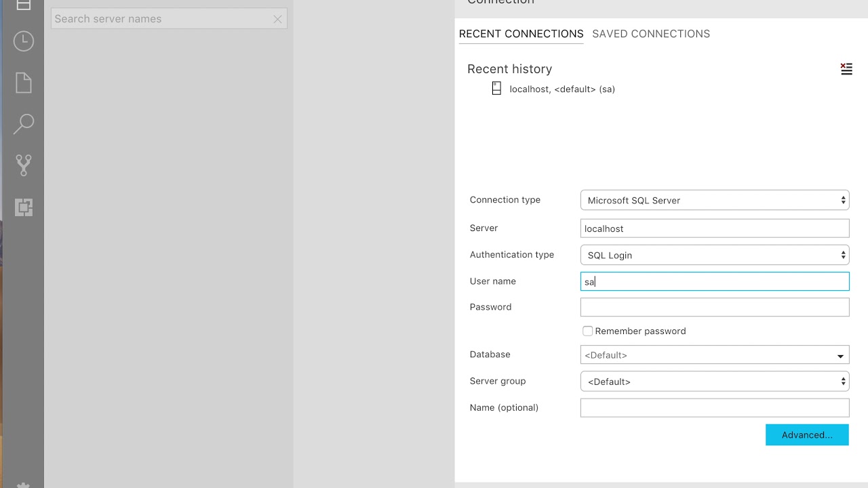Focus the Search server names box
Screen dimensions: 868x488
161,19
